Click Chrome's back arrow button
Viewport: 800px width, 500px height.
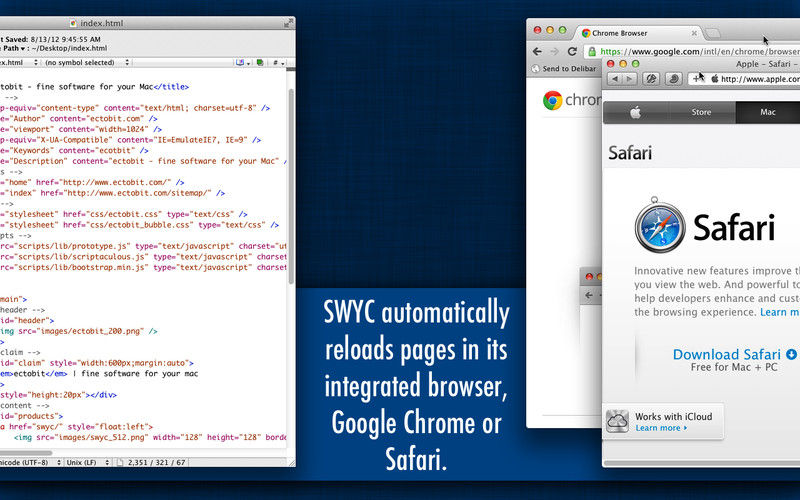(537, 52)
